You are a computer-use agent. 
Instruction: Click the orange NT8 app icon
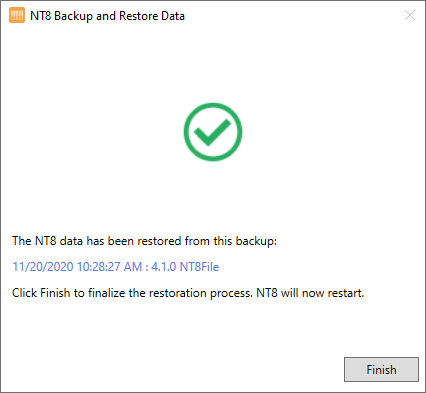point(17,15)
